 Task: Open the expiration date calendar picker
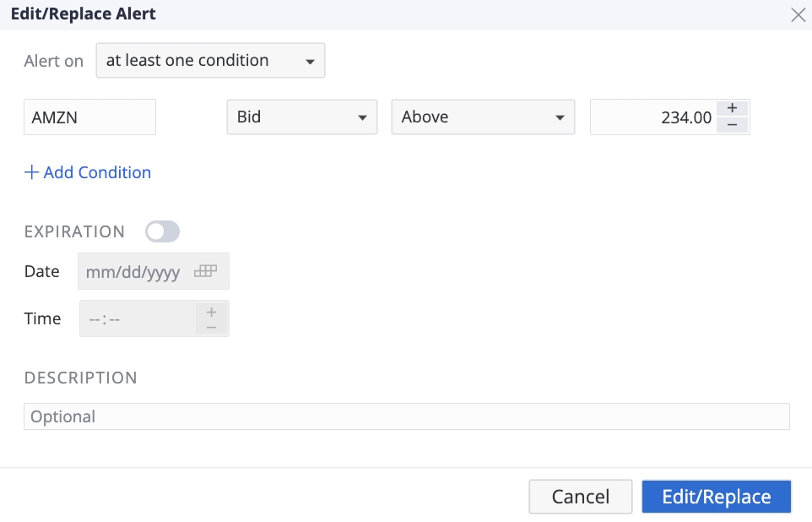click(205, 272)
